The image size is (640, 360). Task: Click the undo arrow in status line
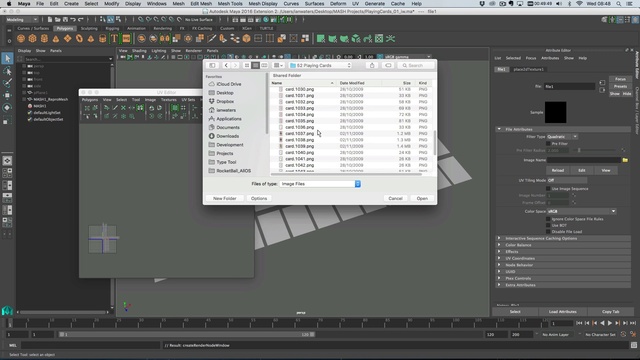(x=73, y=19)
